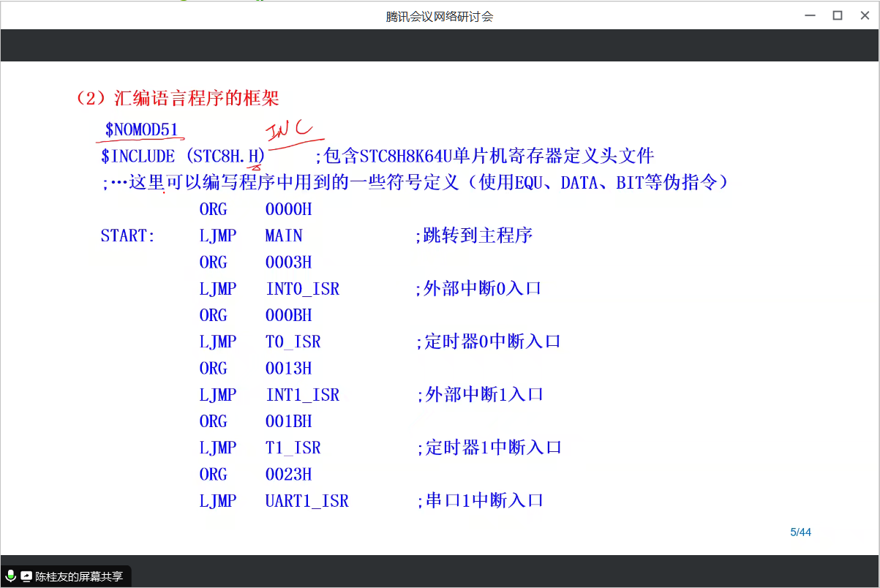This screenshot has height=588, width=880.
Task: Click the 陈桂友的屏幕共享 label
Action: coord(79,576)
